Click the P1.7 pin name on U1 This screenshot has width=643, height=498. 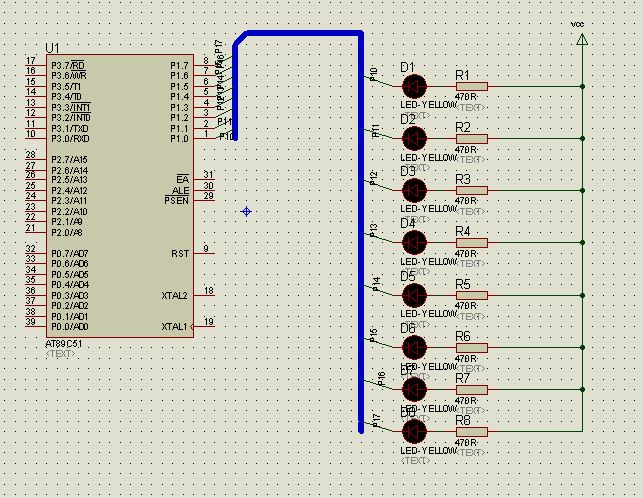[179, 66]
